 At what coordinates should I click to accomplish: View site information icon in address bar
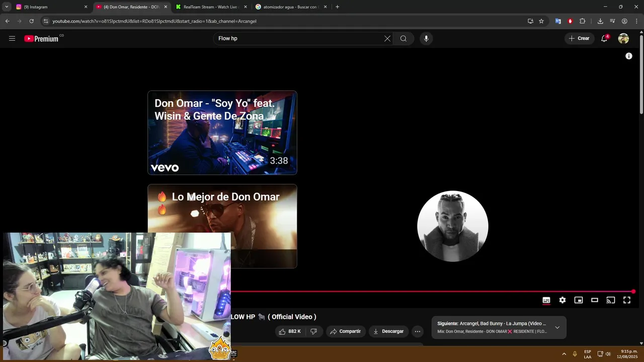46,21
